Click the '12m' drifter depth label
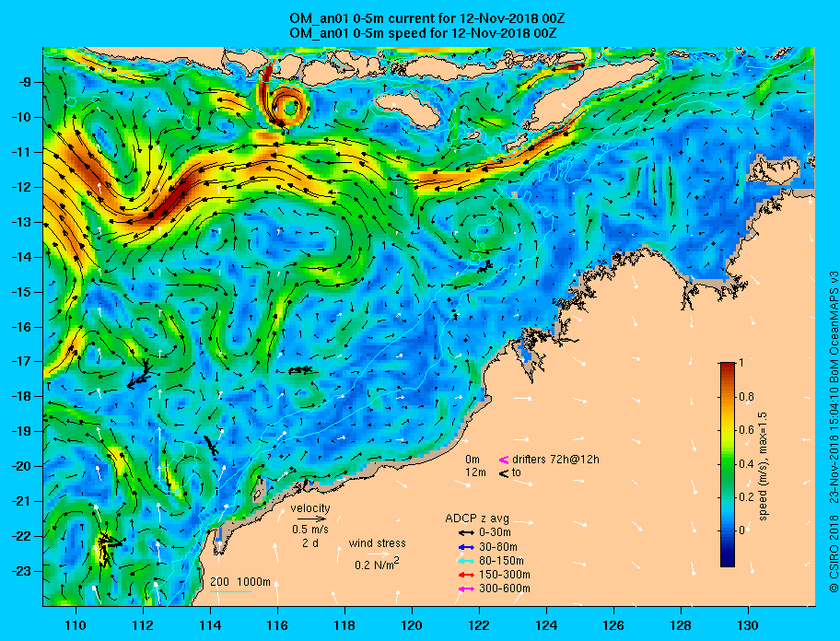The image size is (840, 641). click(x=475, y=472)
